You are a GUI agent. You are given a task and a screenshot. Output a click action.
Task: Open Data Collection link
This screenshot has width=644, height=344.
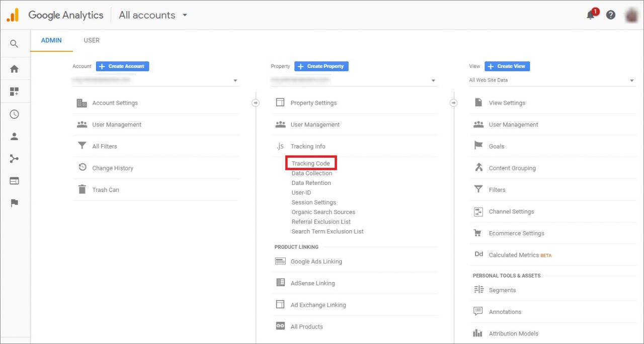(x=312, y=173)
